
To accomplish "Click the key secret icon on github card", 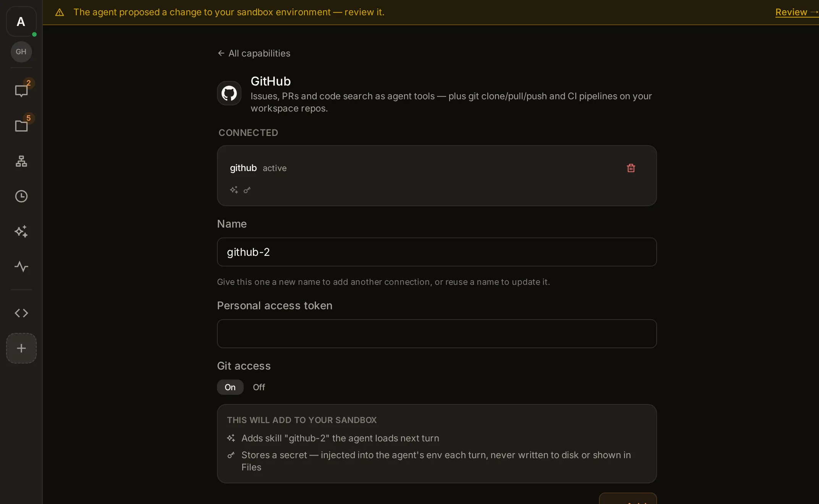I will pos(247,190).
